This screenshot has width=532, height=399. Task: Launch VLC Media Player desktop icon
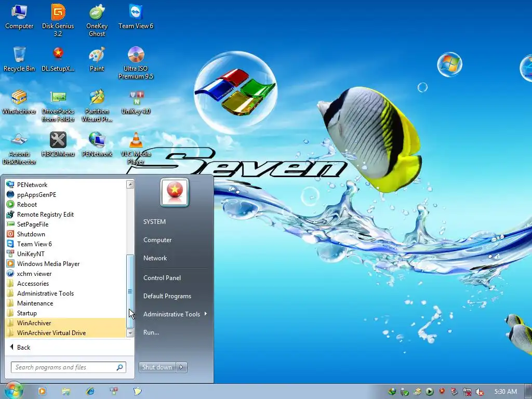click(136, 148)
